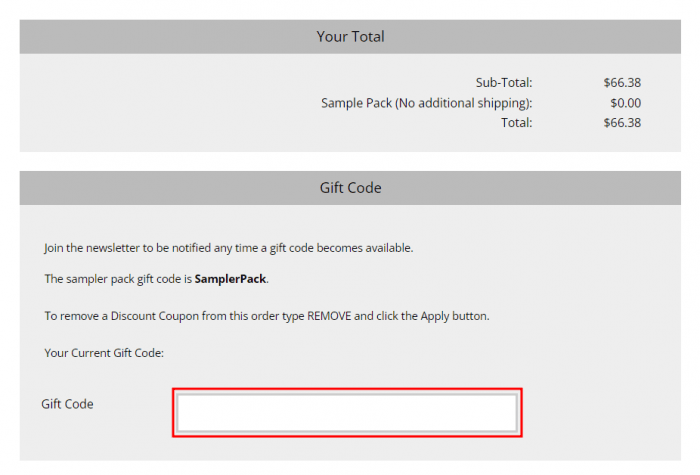
Task: Click the "Your Total" section header
Action: tap(350, 37)
